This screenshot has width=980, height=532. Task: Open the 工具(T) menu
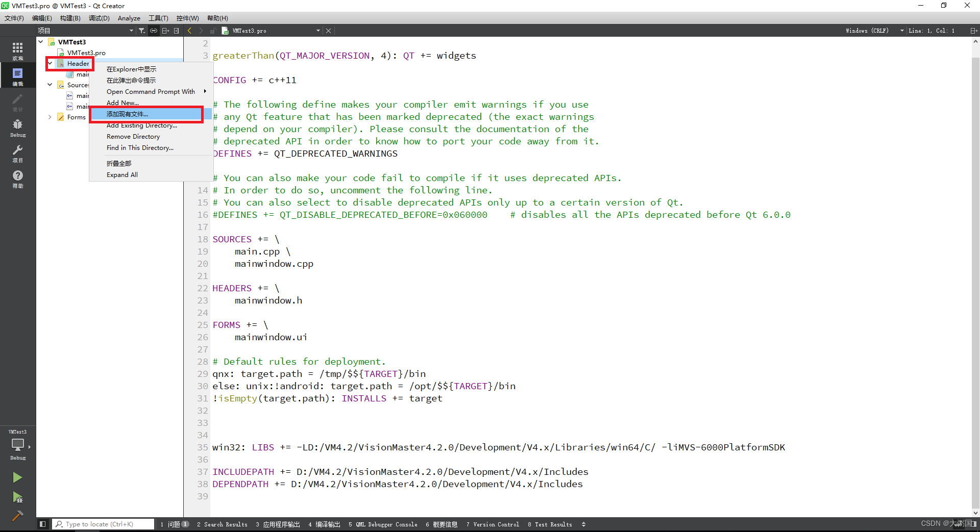(x=158, y=18)
